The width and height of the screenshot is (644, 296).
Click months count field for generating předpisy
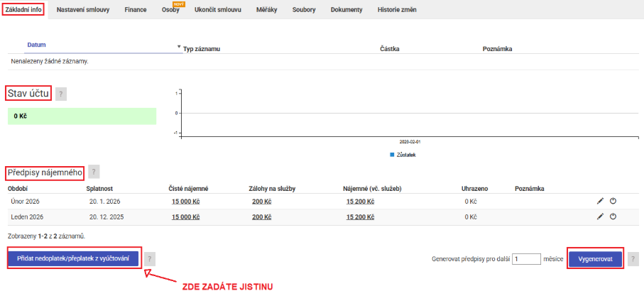(526, 259)
